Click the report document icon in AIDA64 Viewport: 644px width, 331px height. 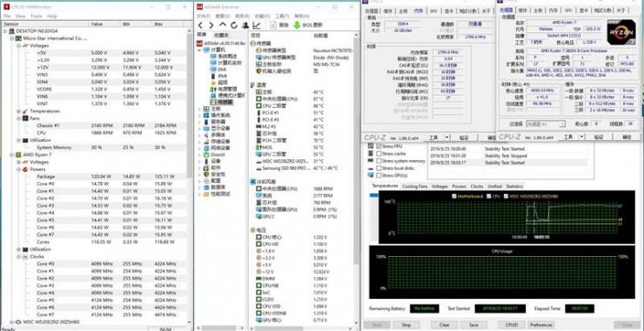(x=273, y=25)
